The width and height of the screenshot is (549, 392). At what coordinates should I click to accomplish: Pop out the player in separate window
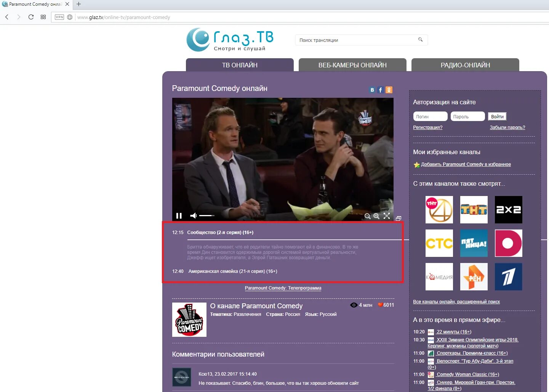tap(399, 218)
